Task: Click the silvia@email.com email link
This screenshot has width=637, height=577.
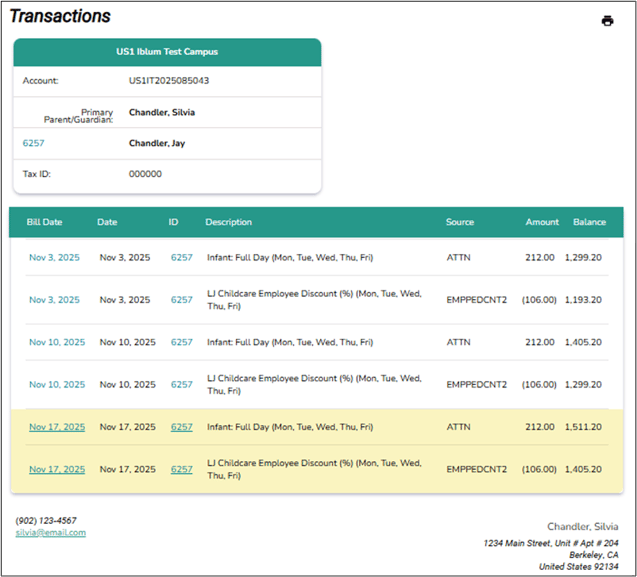Action: coord(51,533)
